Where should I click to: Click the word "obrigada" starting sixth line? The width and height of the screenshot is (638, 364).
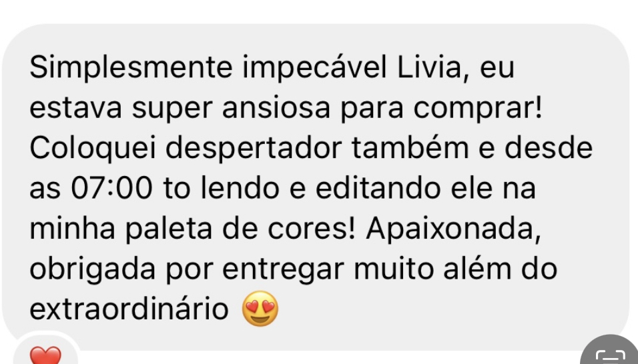(x=92, y=270)
